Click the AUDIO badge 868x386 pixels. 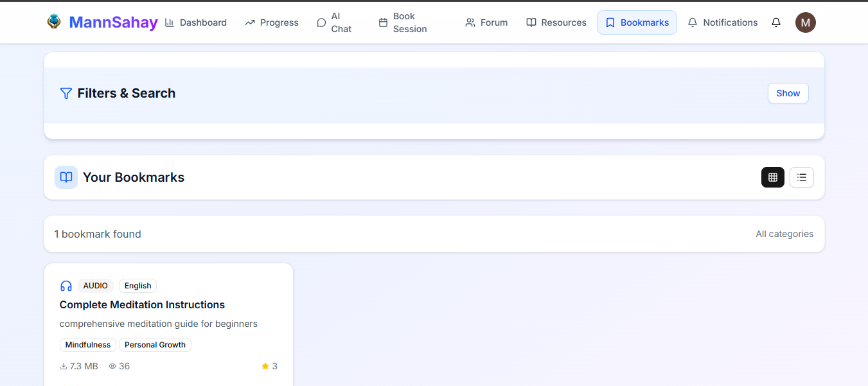(x=96, y=286)
